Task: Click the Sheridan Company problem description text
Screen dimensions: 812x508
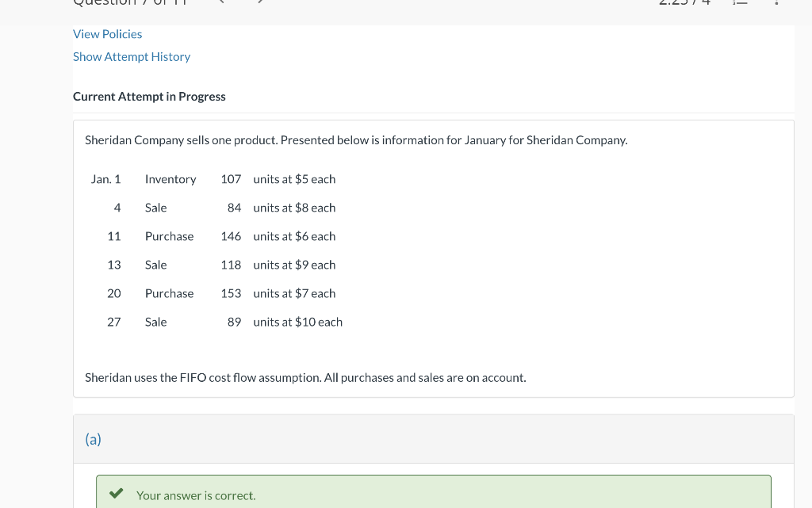Action: pos(356,140)
